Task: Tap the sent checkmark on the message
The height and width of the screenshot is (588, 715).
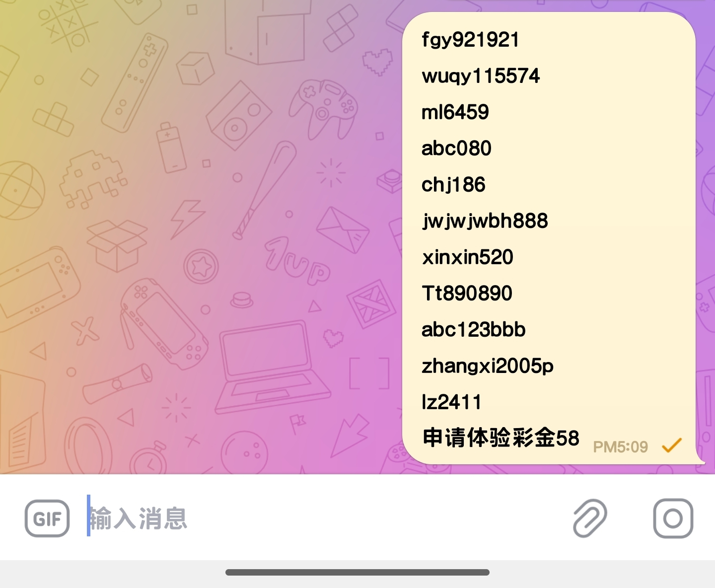Action: [x=672, y=445]
